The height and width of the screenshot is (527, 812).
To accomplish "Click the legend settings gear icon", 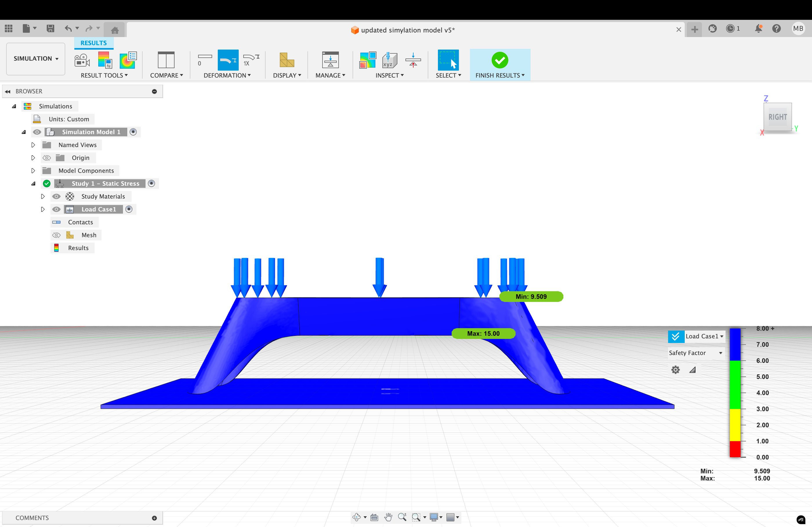I will (x=675, y=370).
